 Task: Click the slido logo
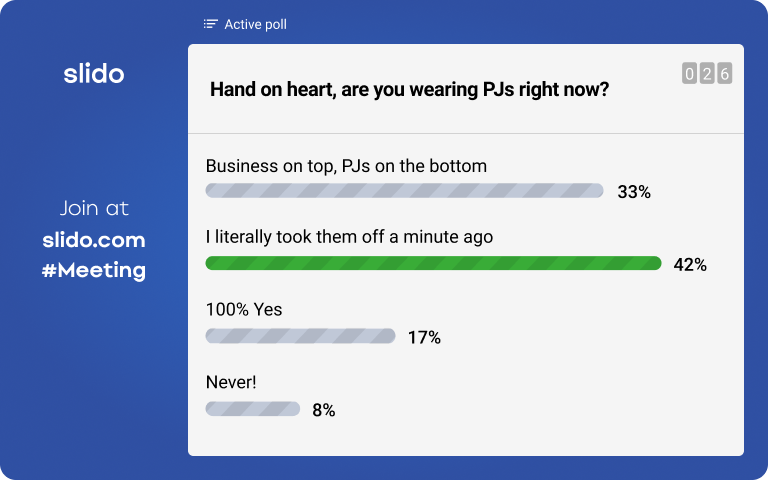[94, 74]
